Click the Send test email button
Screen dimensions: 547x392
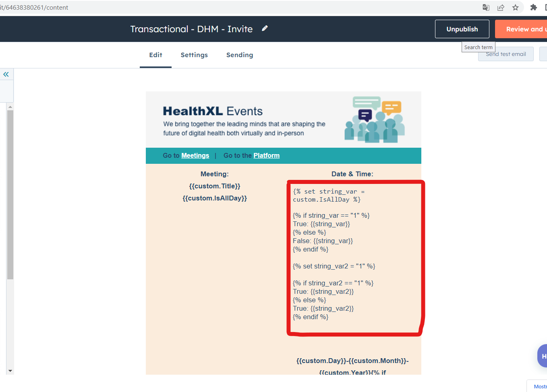click(506, 54)
